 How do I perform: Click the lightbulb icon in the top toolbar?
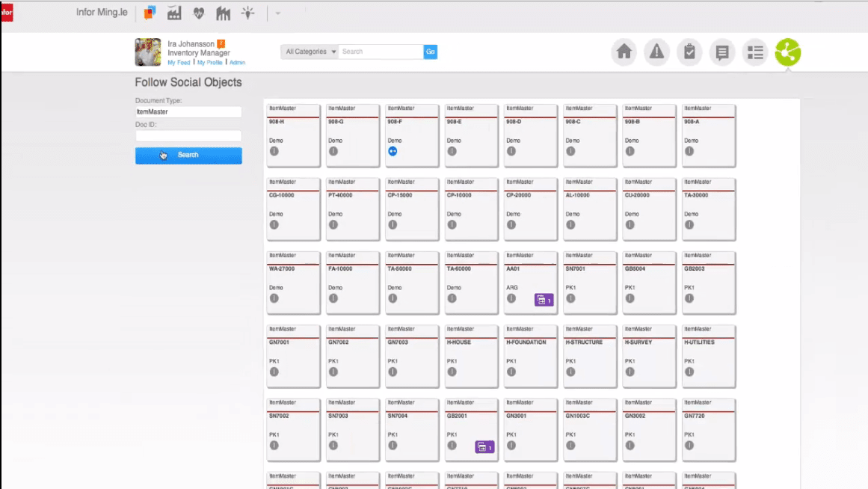click(x=247, y=13)
